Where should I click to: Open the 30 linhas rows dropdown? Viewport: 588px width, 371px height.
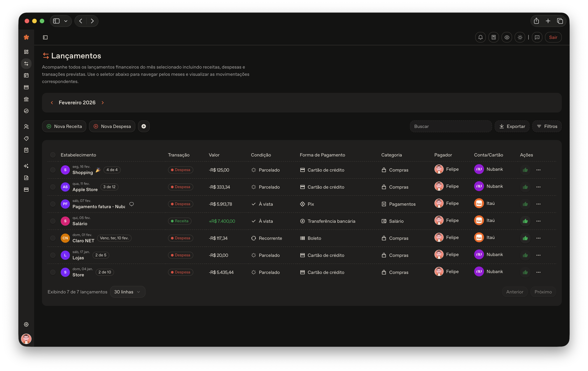(x=127, y=292)
